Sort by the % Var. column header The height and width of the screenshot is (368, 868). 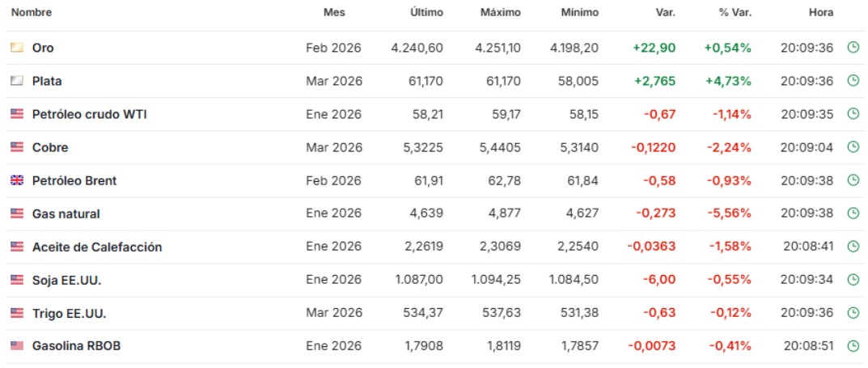(x=735, y=13)
